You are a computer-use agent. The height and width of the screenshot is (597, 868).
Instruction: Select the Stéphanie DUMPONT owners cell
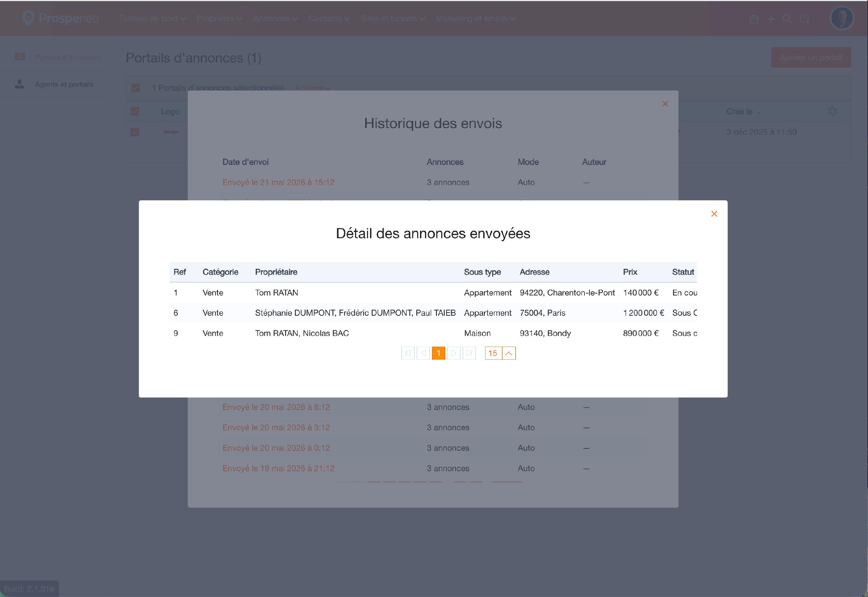[355, 313]
